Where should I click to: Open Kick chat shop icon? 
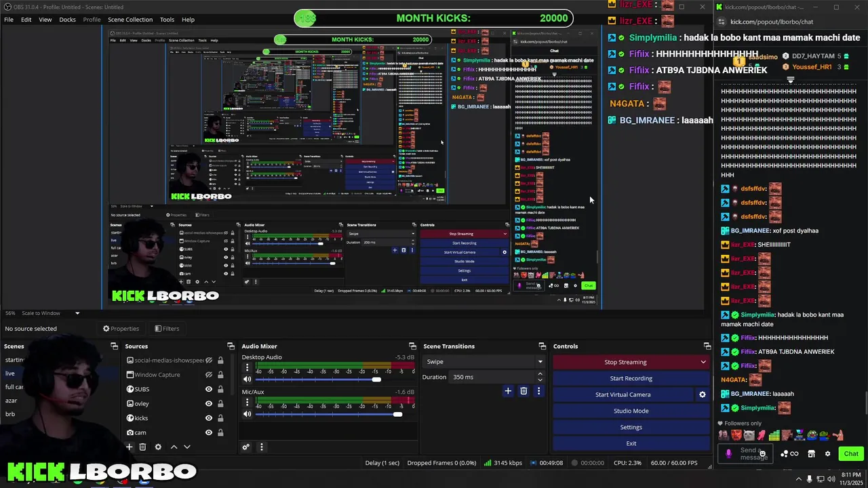pos(811,453)
